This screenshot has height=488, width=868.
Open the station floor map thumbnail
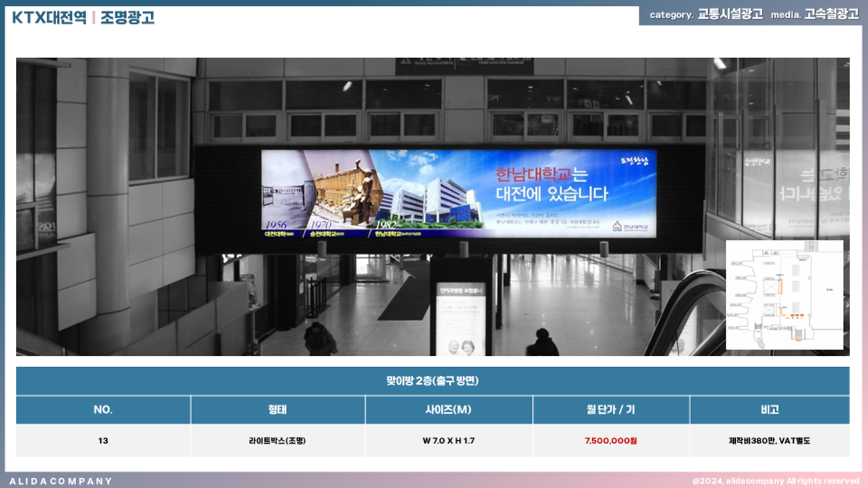pyautogui.click(x=784, y=294)
